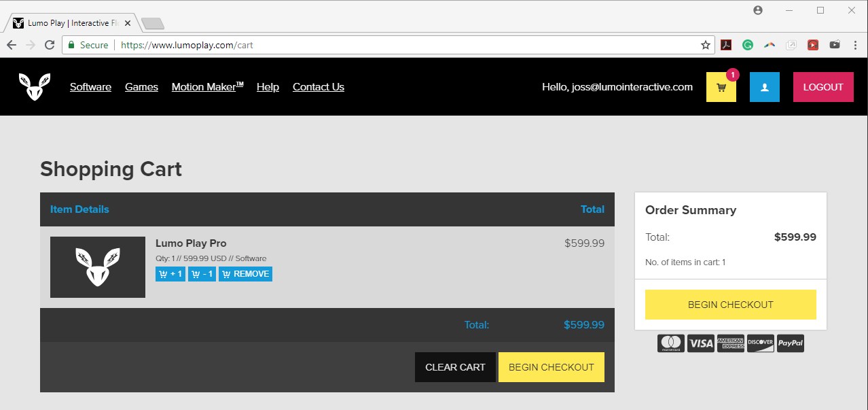Remove Lumo Play Pro from cart
Screen dimensions: 868x410
[x=246, y=274]
